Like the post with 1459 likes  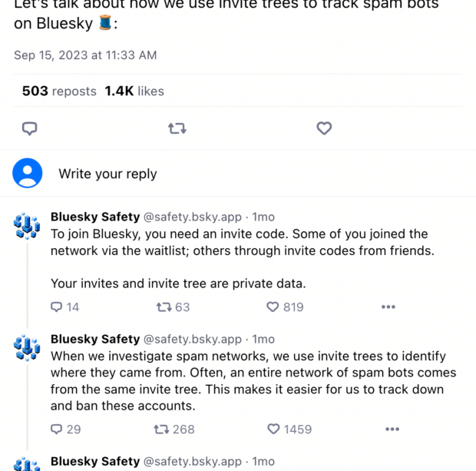click(274, 429)
